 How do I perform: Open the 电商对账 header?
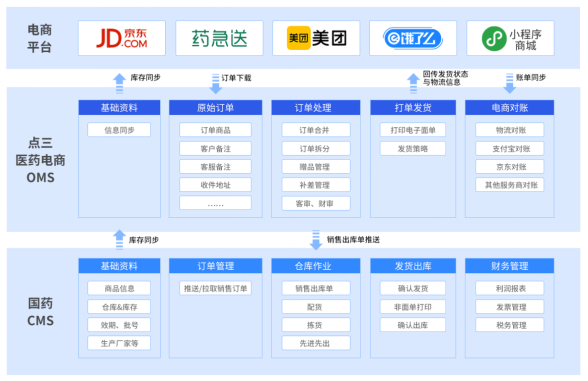tap(510, 108)
